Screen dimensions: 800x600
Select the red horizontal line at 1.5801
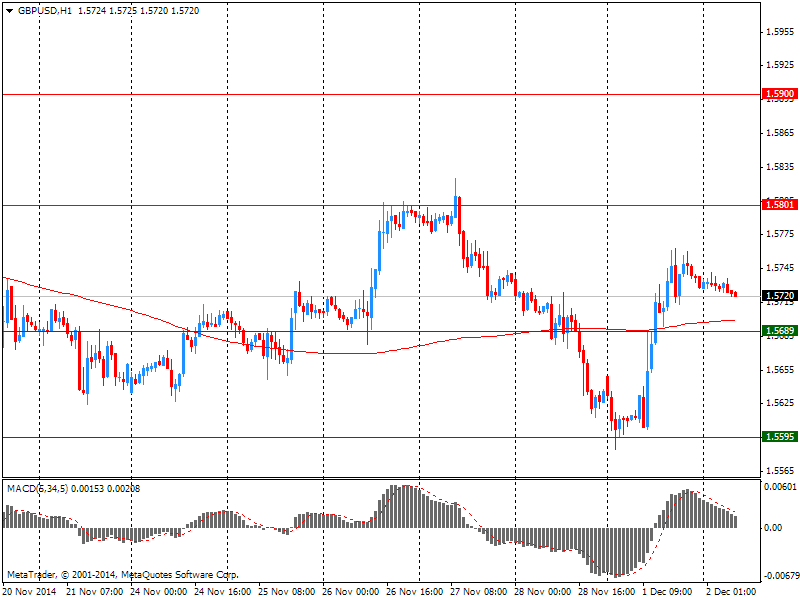point(381,205)
